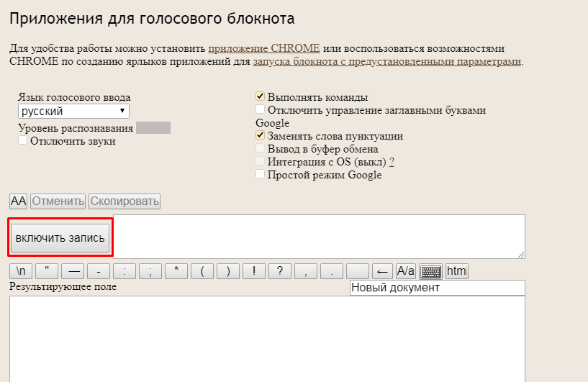Open the приложение CHROME link
The width and height of the screenshot is (588, 382).
point(264,48)
